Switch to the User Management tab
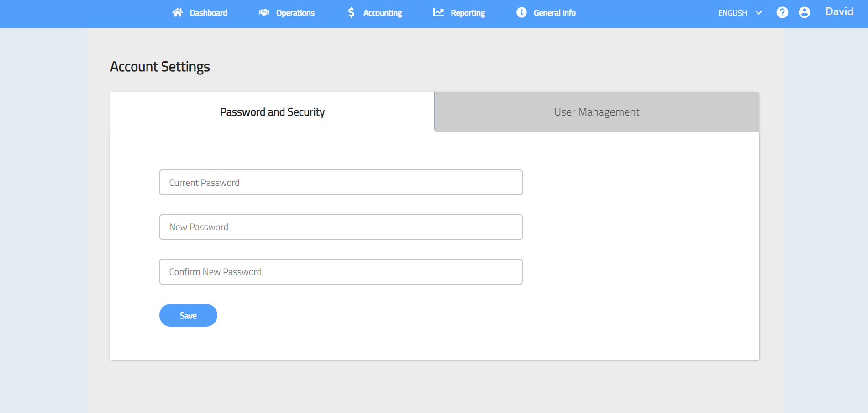 tap(597, 112)
